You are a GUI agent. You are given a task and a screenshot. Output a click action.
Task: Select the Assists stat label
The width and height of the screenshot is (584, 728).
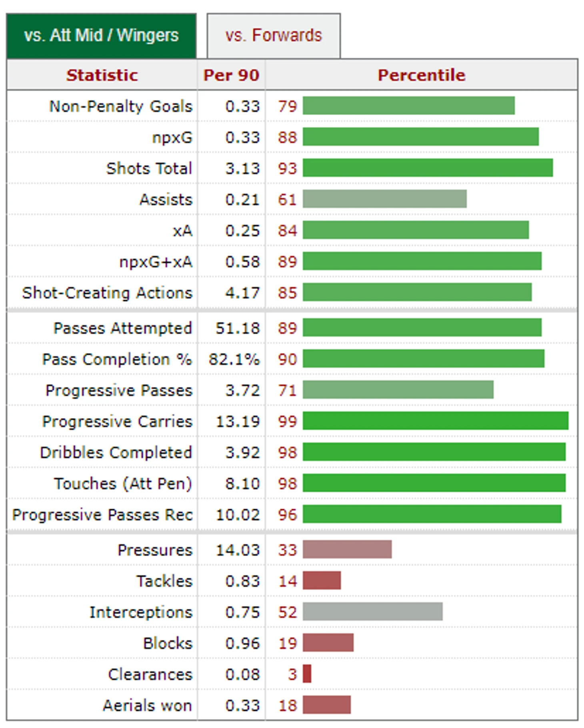click(x=166, y=199)
